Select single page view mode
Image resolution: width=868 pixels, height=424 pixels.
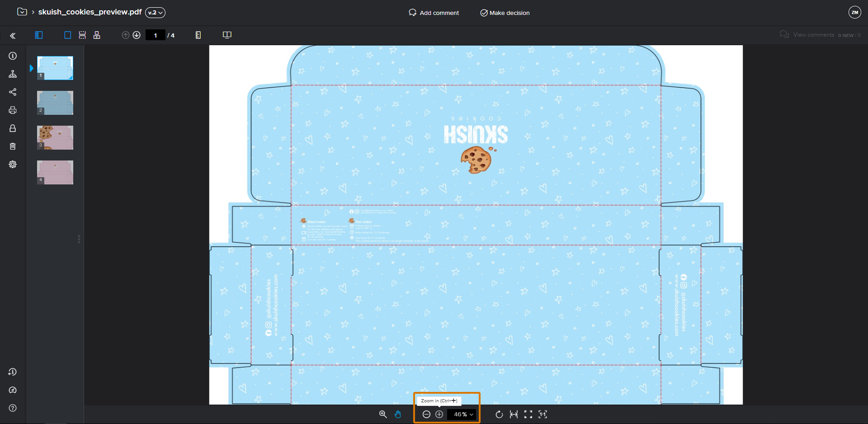pos(68,35)
